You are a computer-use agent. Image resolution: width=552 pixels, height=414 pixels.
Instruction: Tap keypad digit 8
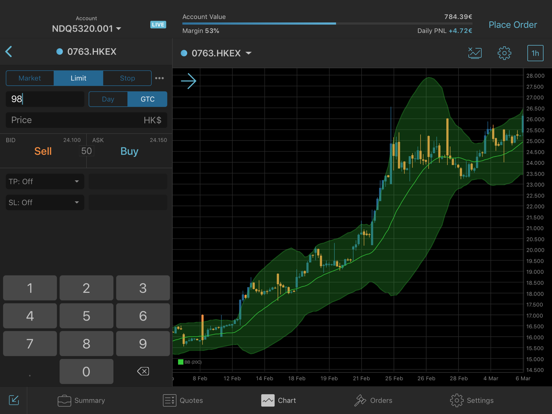point(86,344)
